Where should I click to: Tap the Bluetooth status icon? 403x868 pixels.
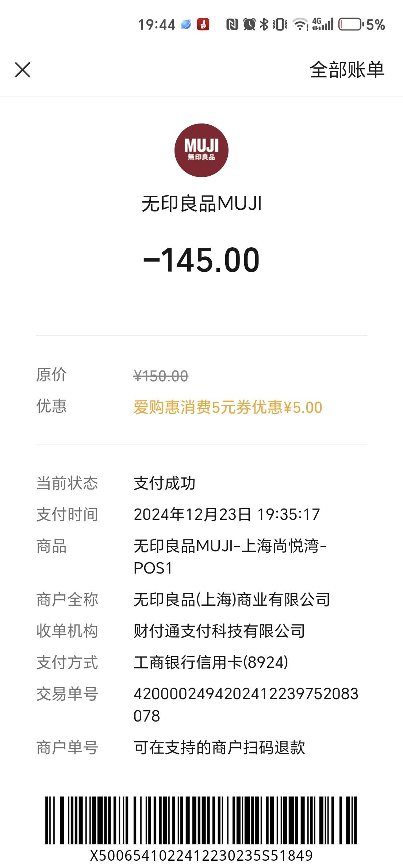pyautogui.click(x=264, y=24)
